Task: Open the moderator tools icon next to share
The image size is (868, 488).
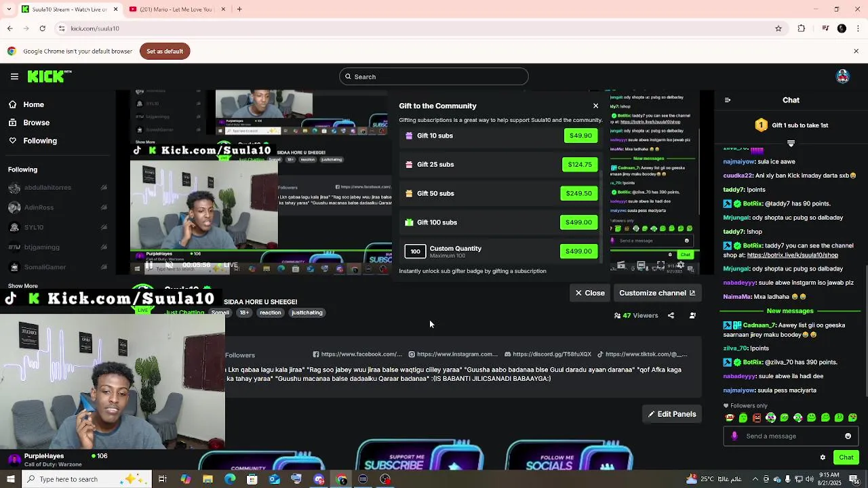Action: pyautogui.click(x=692, y=315)
